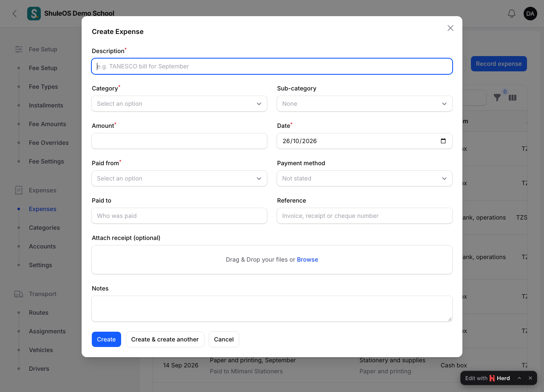Image resolution: width=544 pixels, height=392 pixels.
Task: Close the Create Expense dialog
Action: pos(450,28)
